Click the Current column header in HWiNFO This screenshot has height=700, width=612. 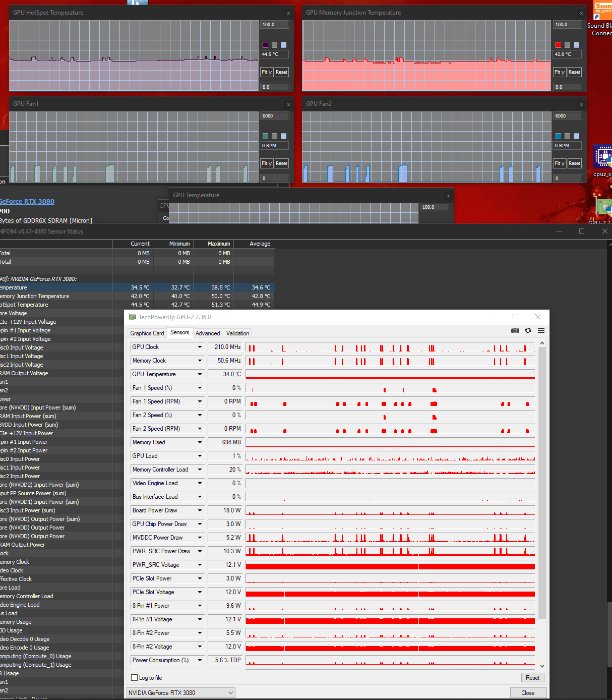pos(133,244)
